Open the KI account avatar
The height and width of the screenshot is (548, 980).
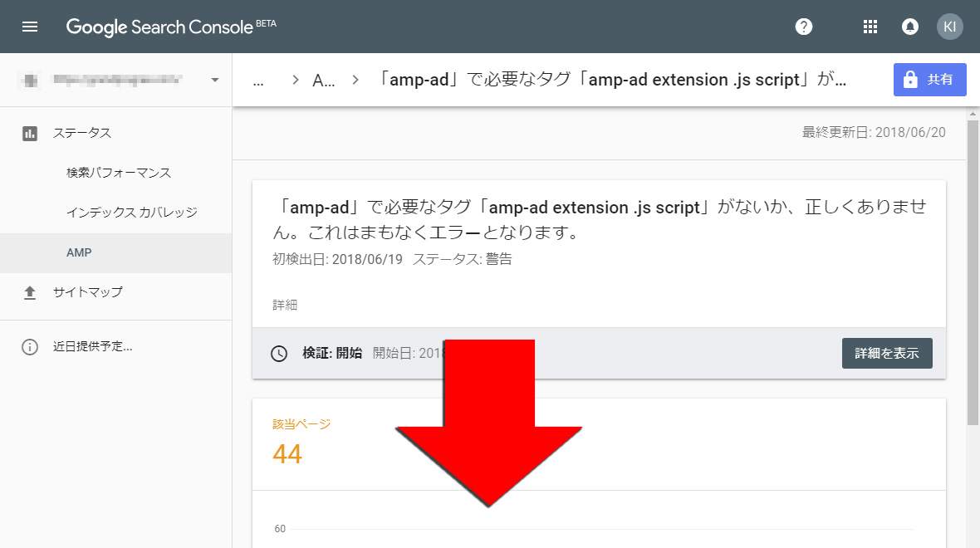point(949,27)
